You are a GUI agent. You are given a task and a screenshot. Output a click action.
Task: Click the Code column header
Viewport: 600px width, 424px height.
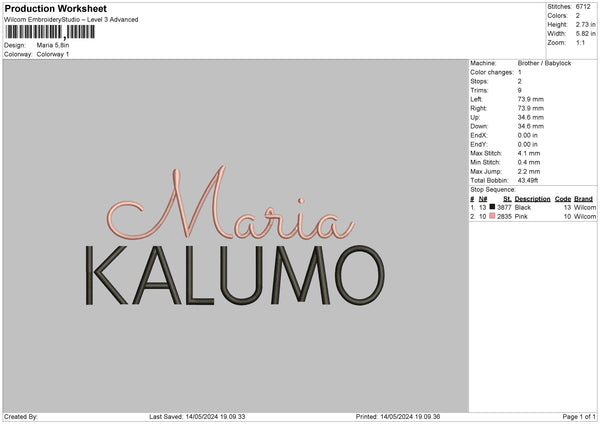point(563,199)
